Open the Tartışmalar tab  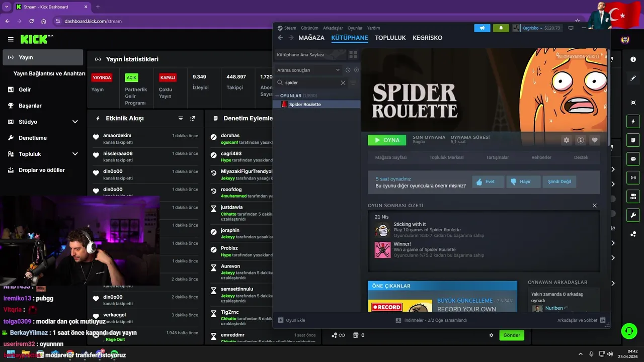pos(497,157)
